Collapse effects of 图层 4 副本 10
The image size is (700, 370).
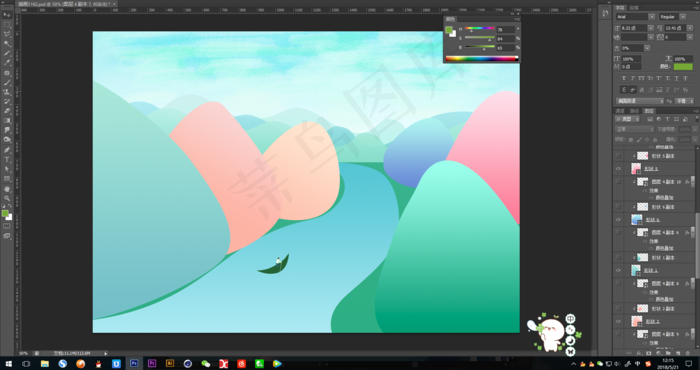(693, 182)
